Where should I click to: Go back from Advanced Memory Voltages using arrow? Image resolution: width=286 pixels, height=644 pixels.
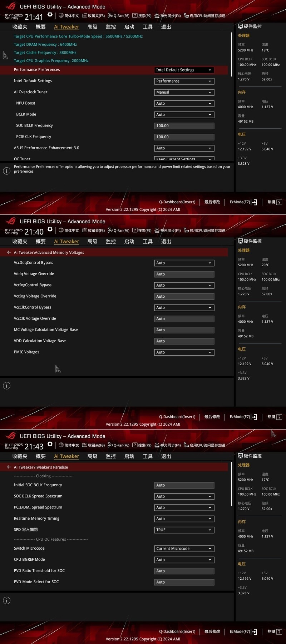pyautogui.click(x=9, y=252)
